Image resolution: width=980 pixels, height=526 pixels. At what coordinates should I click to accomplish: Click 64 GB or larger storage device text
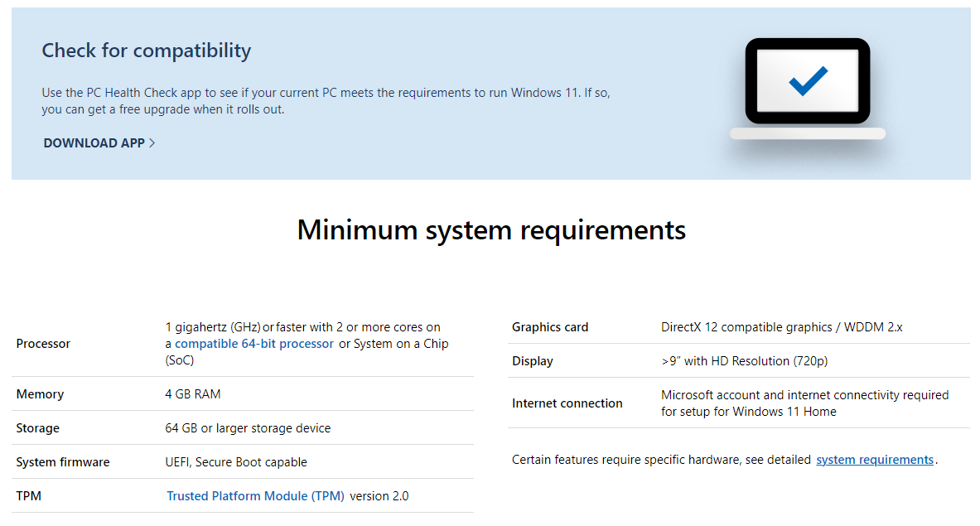(248, 428)
